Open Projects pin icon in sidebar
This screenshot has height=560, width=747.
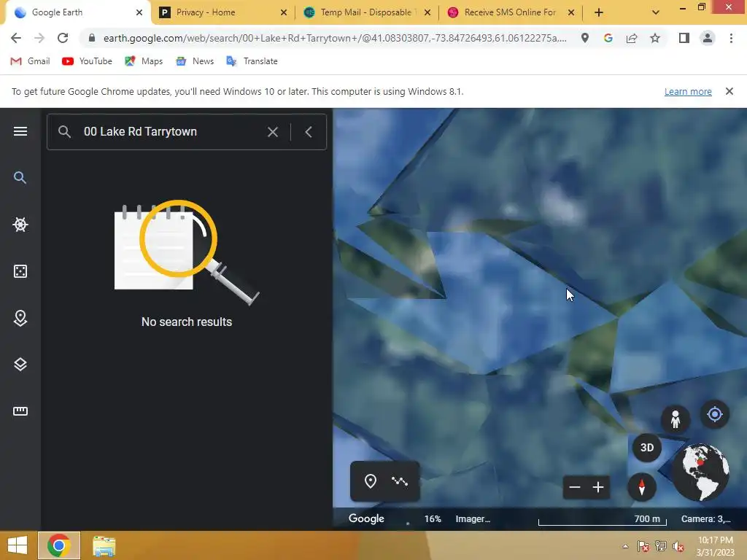[20, 318]
